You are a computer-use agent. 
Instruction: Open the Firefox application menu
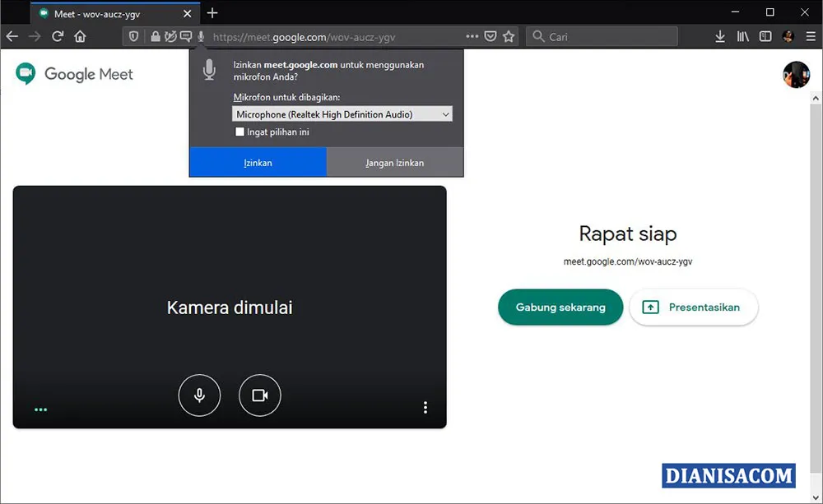coord(810,36)
